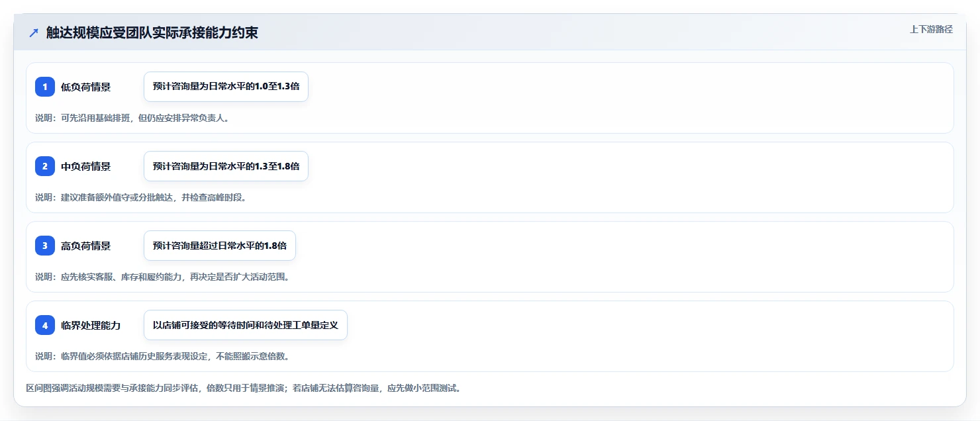Click the pill 预计咨询量为日常水平的1.3至1.8倍
This screenshot has height=421, width=980.
(x=226, y=166)
